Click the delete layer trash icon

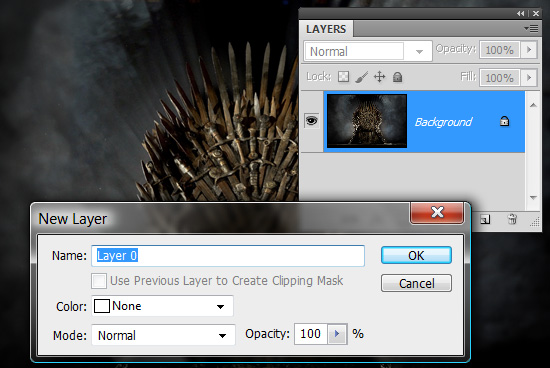click(512, 219)
